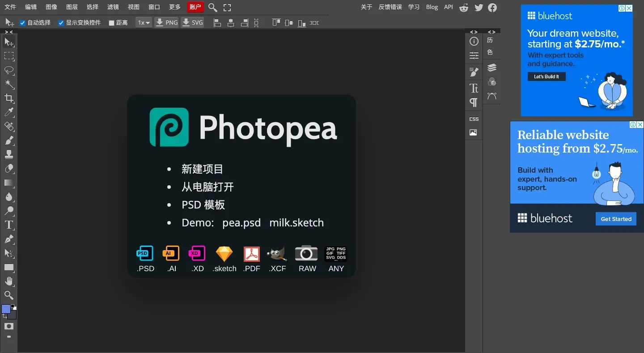Select the Hand tool
Screen dimensions: 644x353
(x=9, y=281)
